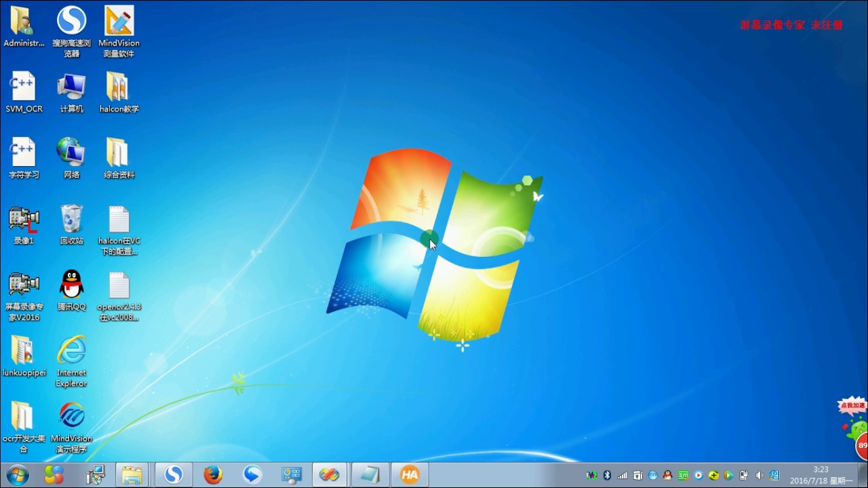Select opencv2.4.3在vc2008 text file

(x=119, y=296)
